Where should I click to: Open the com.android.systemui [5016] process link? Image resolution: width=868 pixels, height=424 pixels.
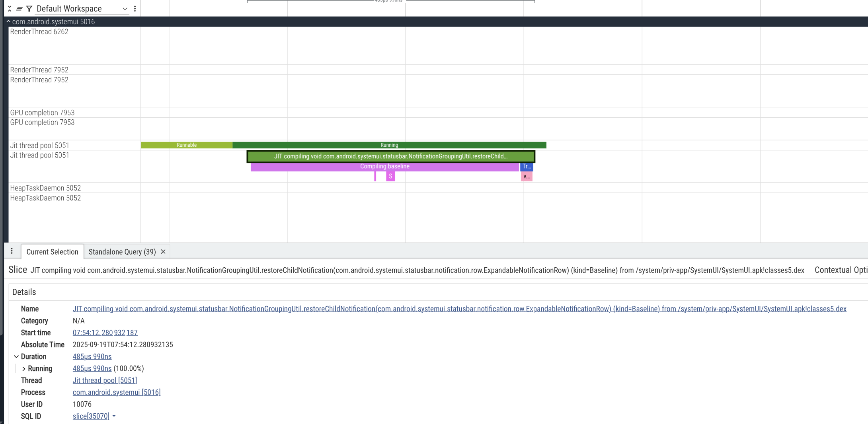tap(116, 393)
